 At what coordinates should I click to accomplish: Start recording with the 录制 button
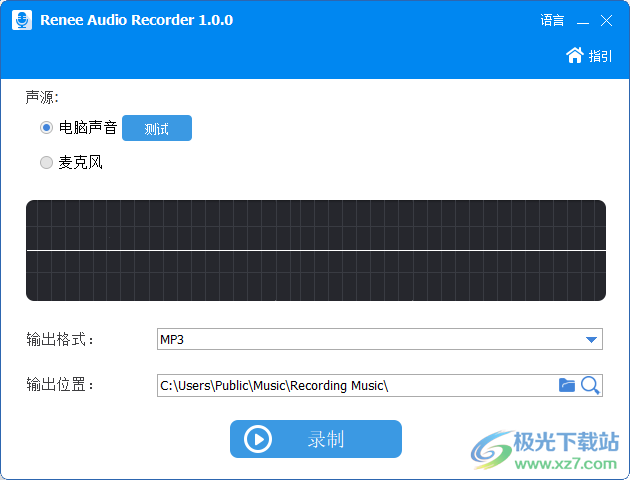[316, 439]
